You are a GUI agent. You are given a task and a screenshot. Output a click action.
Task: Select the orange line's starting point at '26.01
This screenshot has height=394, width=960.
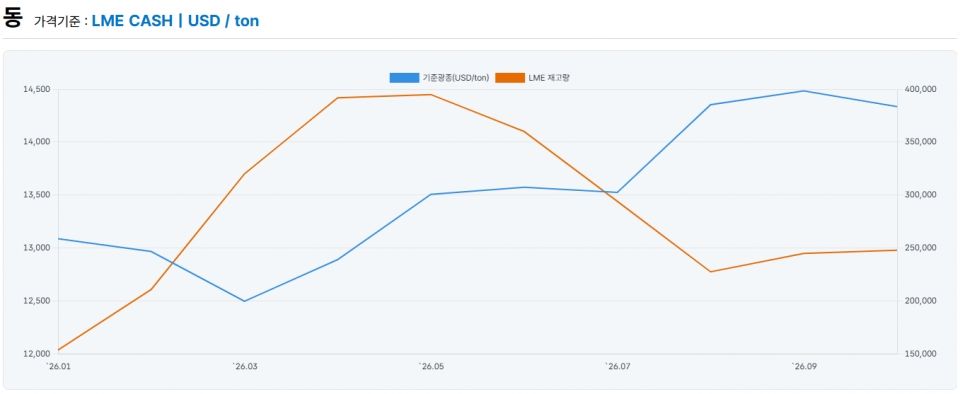[x=58, y=350]
